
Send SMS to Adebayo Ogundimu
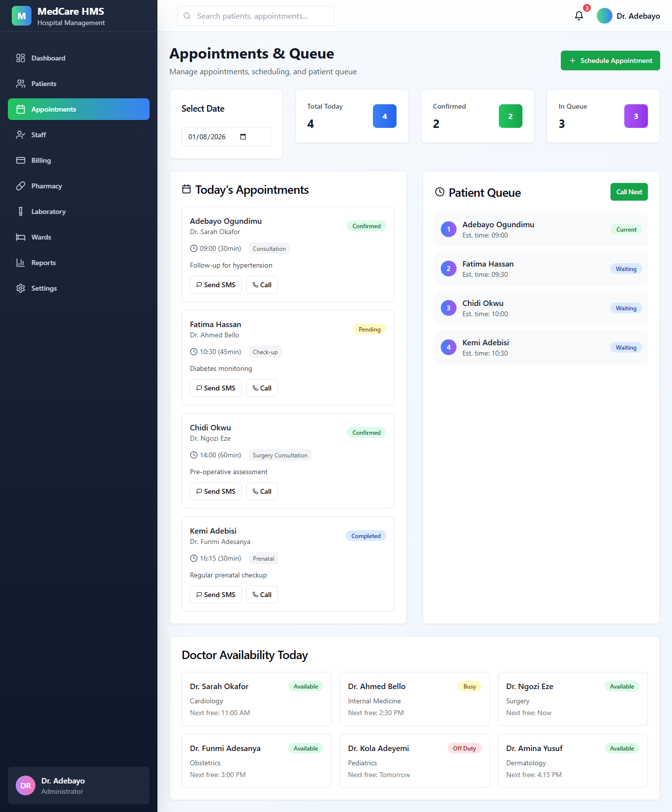tap(215, 285)
